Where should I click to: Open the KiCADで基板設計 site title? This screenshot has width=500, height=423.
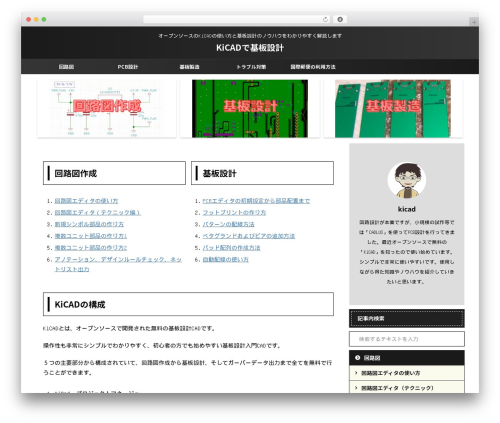pos(250,48)
